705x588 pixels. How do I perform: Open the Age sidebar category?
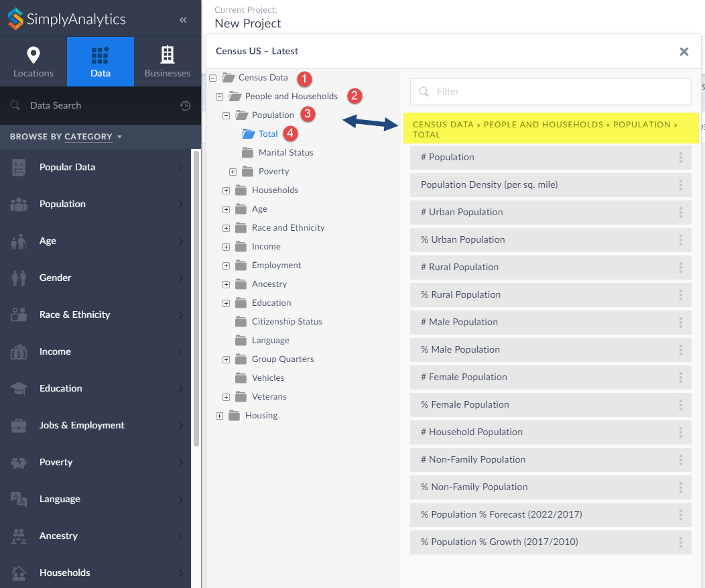pos(95,241)
